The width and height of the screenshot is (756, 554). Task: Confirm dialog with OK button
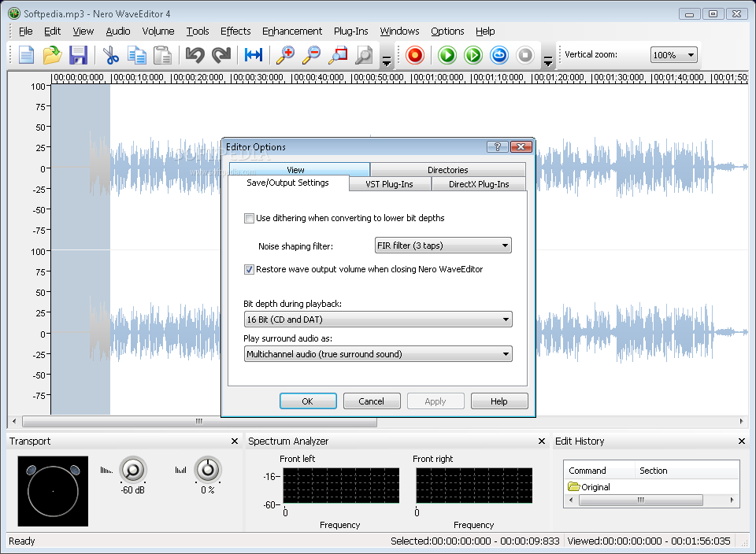pyautogui.click(x=308, y=401)
